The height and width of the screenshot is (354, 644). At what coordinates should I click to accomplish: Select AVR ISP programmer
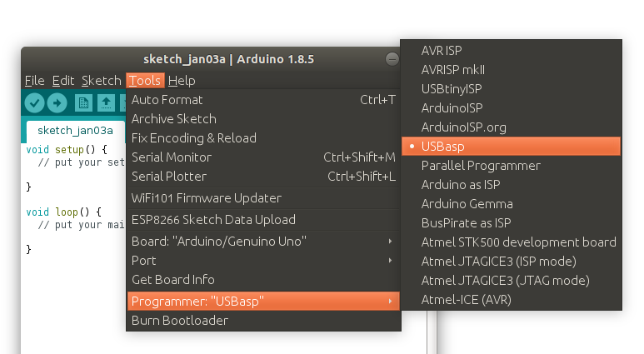pos(511,51)
